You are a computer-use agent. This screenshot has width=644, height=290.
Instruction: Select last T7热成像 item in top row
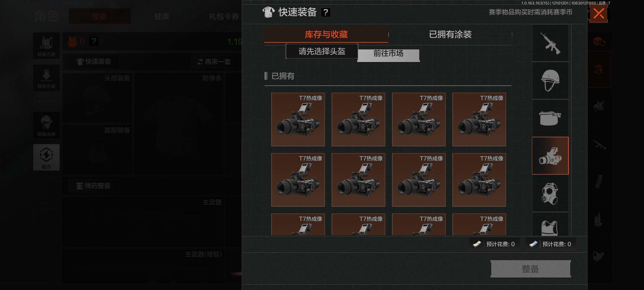point(479,119)
